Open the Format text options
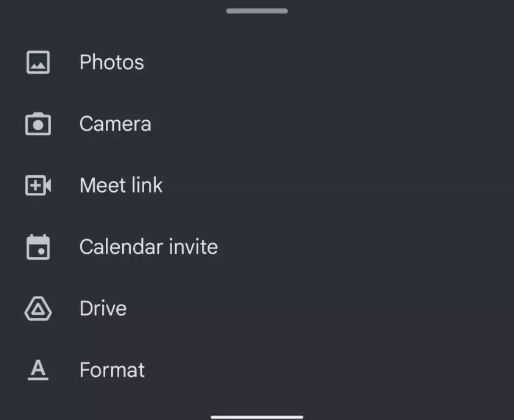514x420 pixels. [112, 370]
